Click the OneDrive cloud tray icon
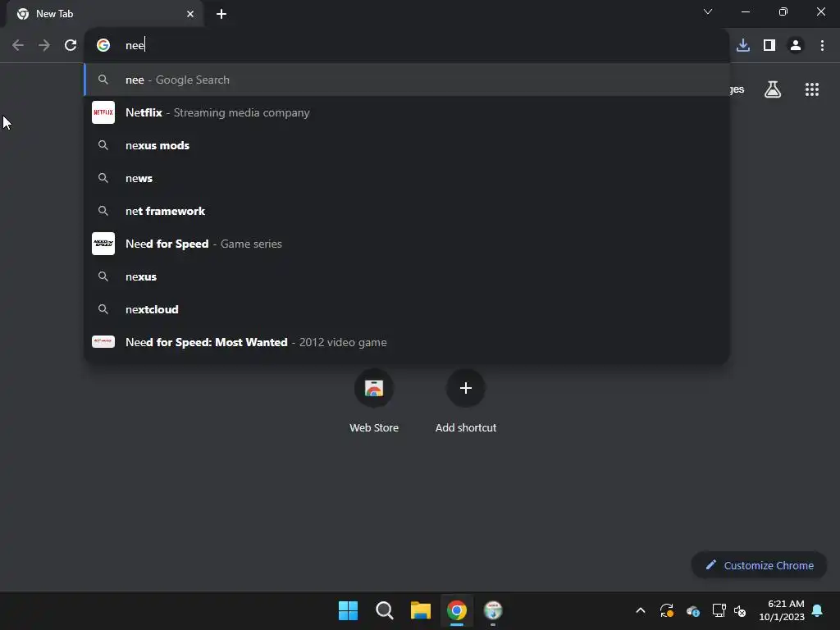The height and width of the screenshot is (630, 840). 692,610
